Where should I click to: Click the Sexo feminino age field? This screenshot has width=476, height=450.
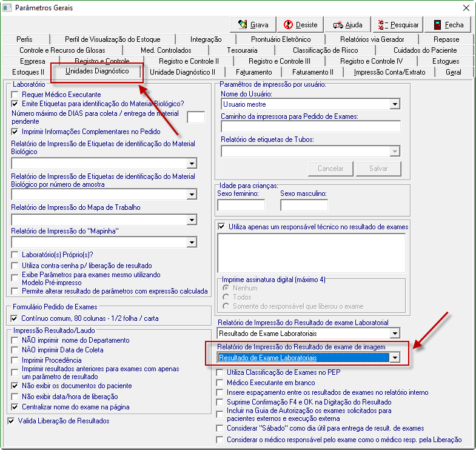coord(241,205)
